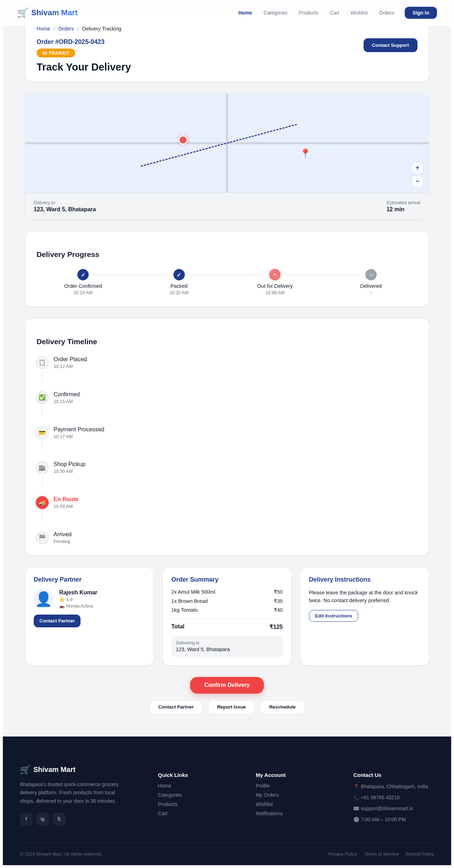Click the email envelope icon in Contact Us
Image resolution: width=454 pixels, height=868 pixels.
point(356,808)
